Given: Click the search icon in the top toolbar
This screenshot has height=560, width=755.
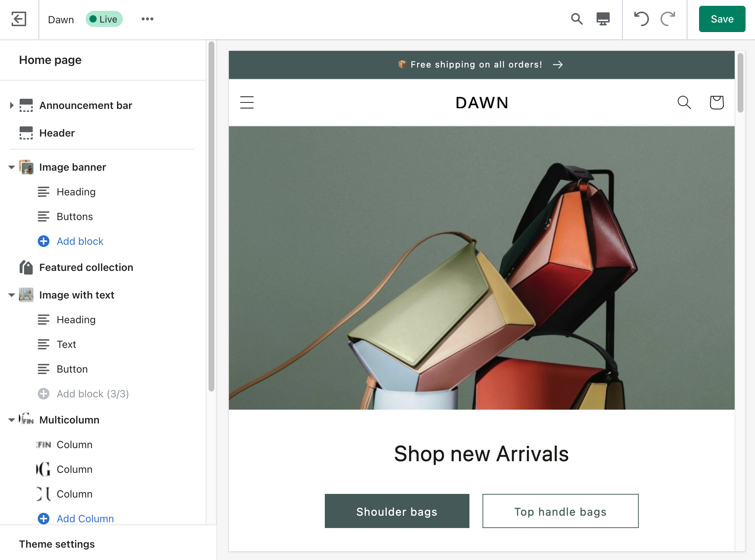Looking at the screenshot, I should click(x=576, y=19).
